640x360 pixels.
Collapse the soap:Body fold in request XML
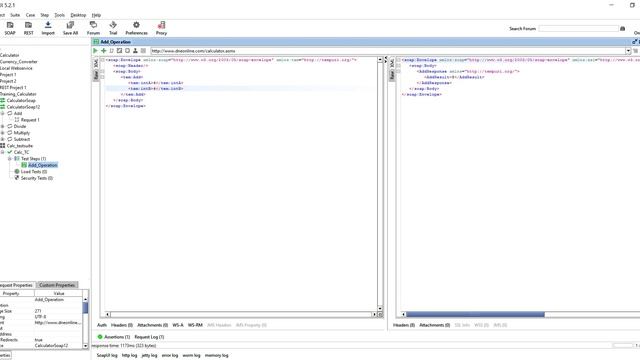tap(102, 71)
